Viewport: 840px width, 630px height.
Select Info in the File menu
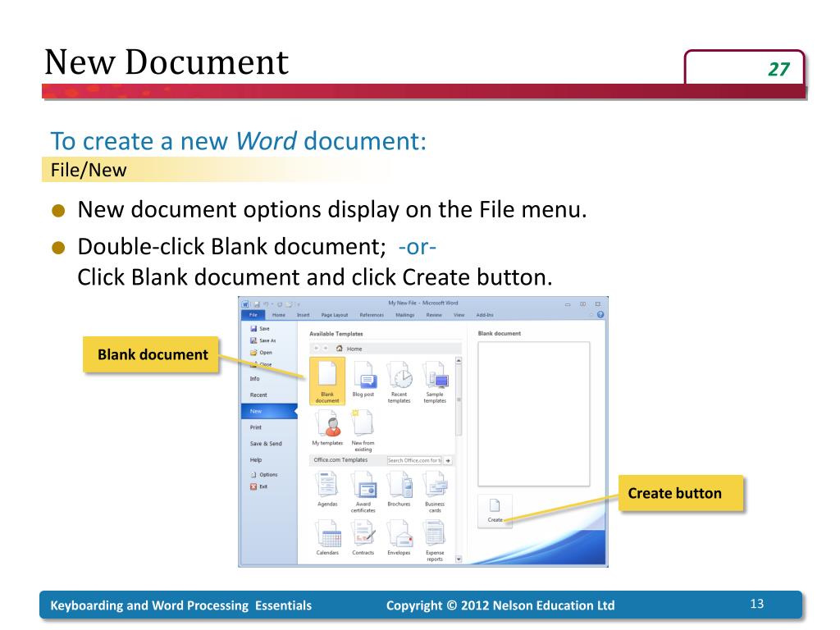(268, 379)
